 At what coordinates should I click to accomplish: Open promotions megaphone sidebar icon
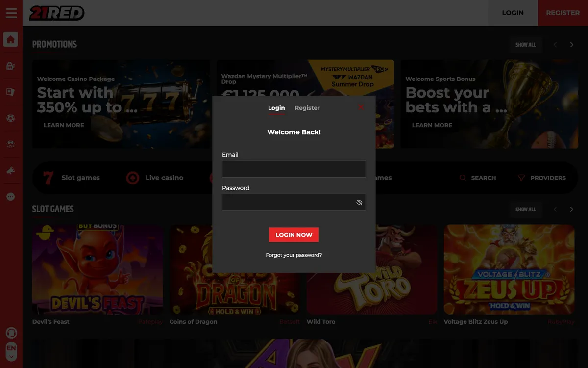tap(11, 170)
